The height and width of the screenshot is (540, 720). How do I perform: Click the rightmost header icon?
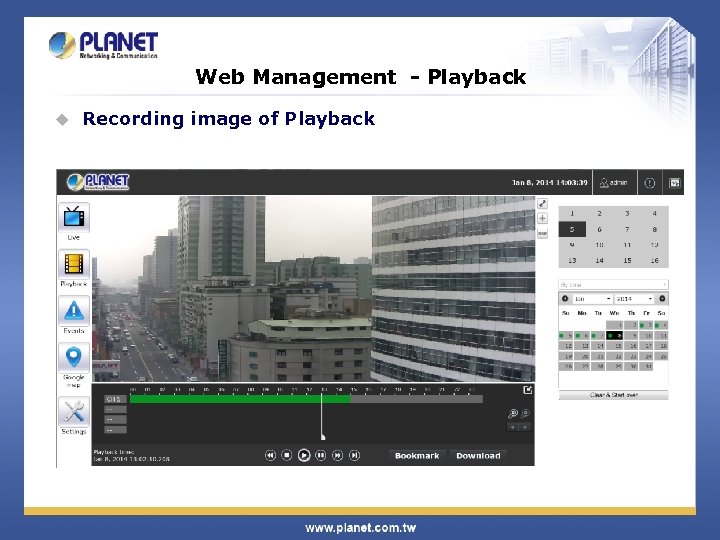(674, 183)
